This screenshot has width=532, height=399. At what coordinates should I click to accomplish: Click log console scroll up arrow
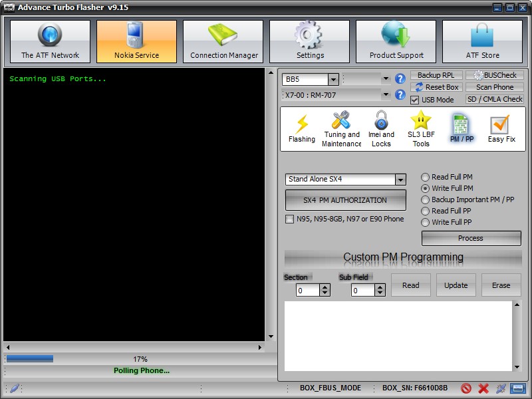[x=271, y=72]
